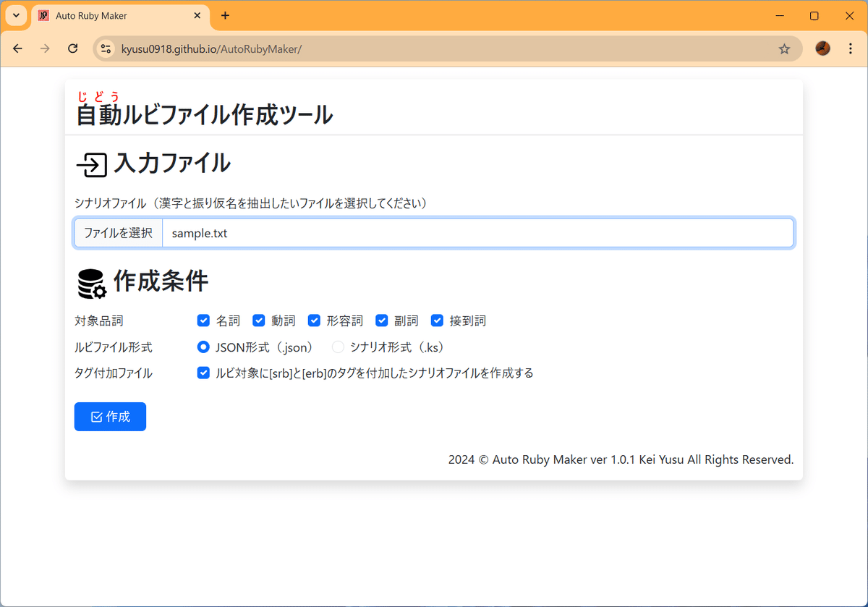Click the 自動ルビファイル作成ツール heading
868x607 pixels.
[205, 114]
